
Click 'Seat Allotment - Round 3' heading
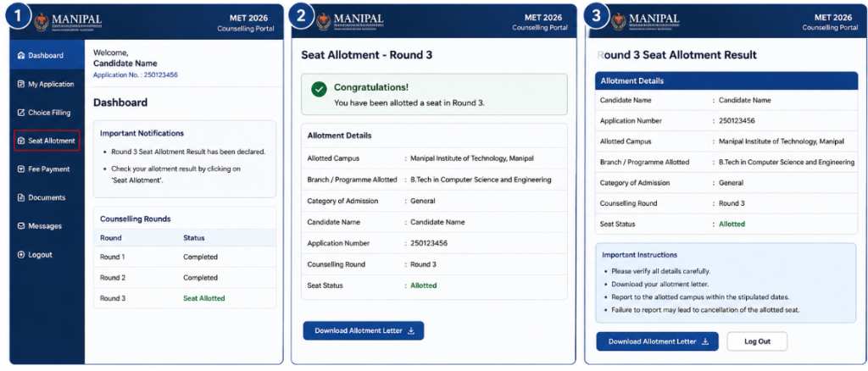click(x=366, y=55)
